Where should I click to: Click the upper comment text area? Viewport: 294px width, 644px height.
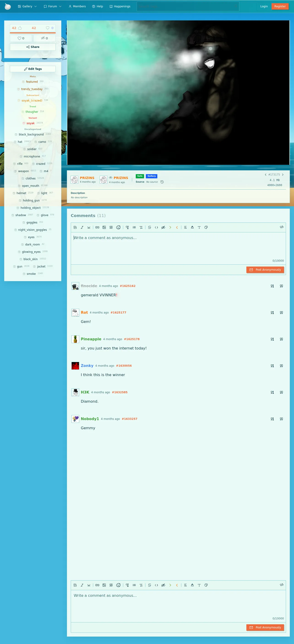point(178,248)
